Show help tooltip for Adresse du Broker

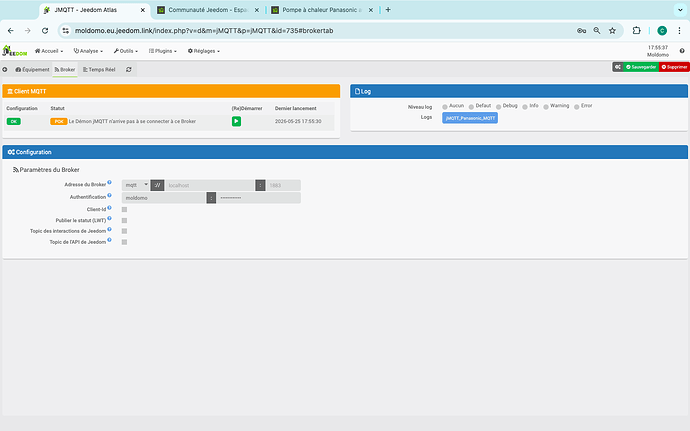point(110,182)
